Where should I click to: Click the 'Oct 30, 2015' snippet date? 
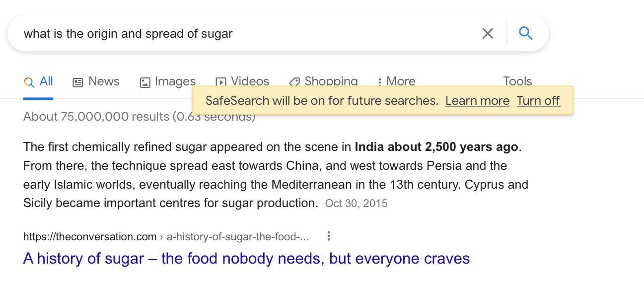click(356, 204)
